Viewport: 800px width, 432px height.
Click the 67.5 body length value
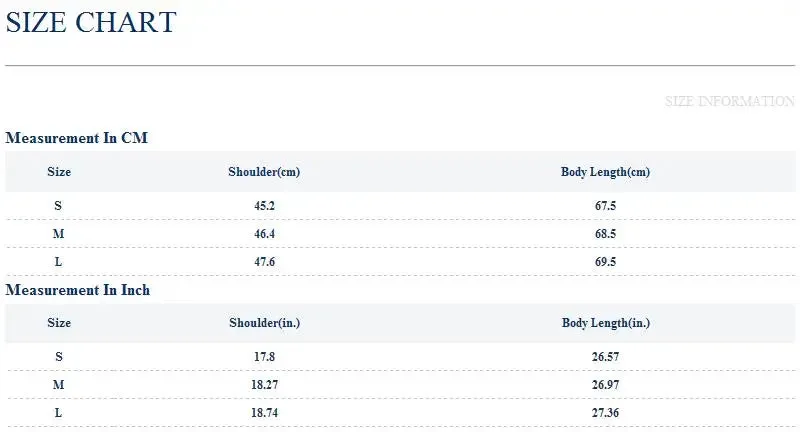605,205
